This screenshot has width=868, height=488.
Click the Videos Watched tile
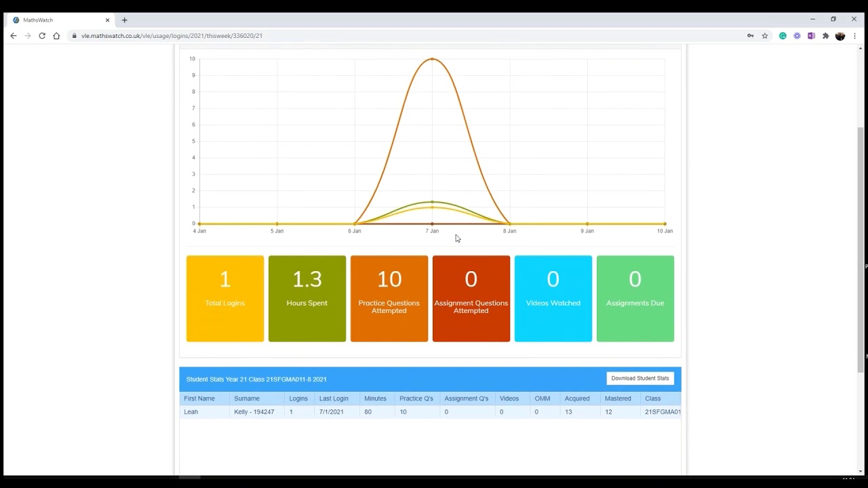coord(553,299)
